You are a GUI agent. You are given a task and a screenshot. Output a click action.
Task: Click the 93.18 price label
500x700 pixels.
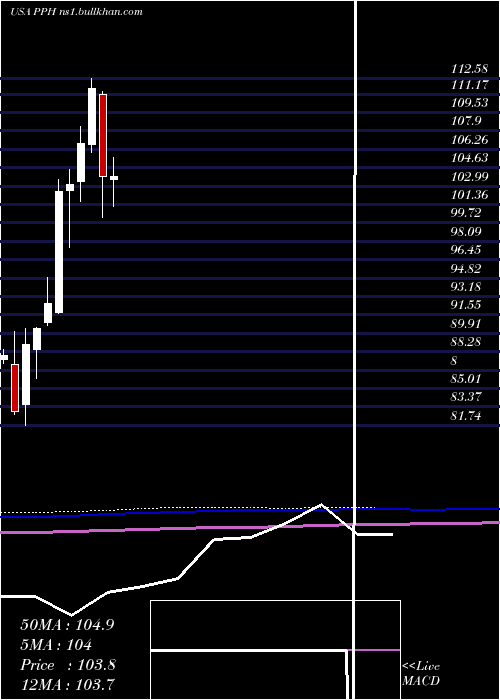(466, 286)
